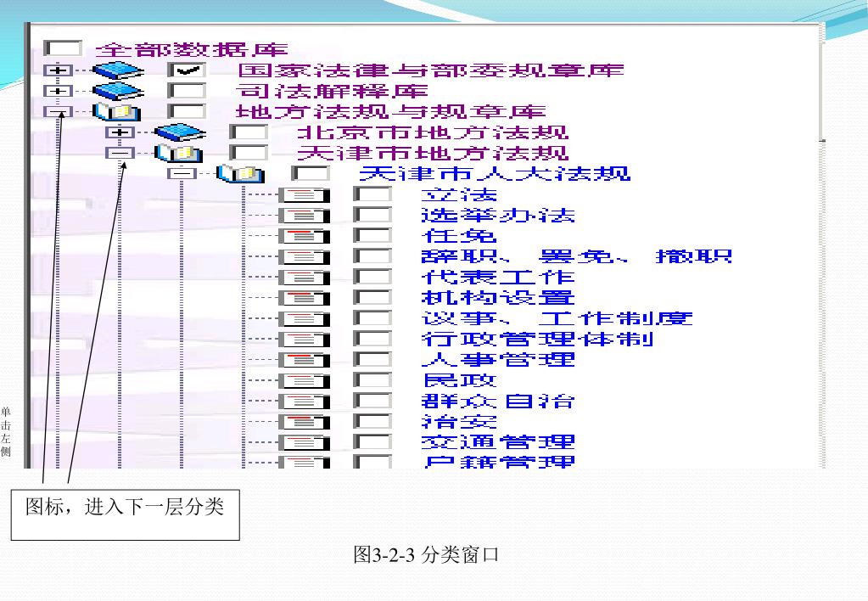The height and width of the screenshot is (601, 868).
Task: Tick the checkbox beside 人事管理
Action: [372, 359]
